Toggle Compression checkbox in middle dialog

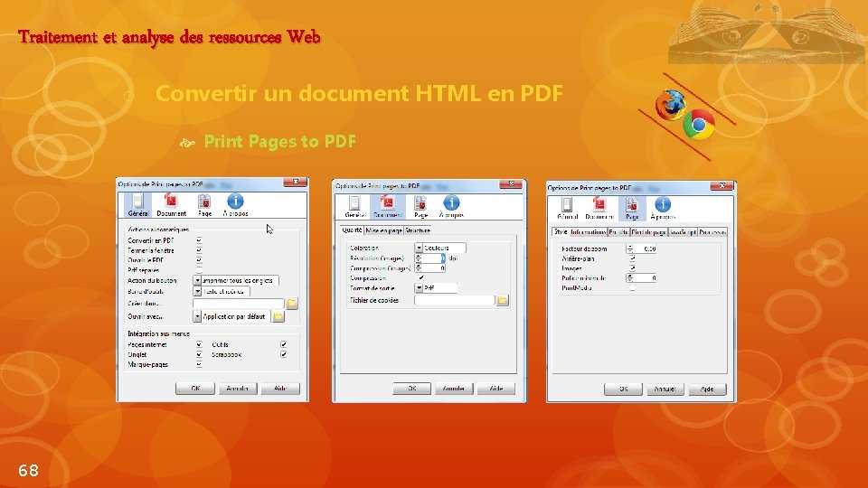point(421,277)
